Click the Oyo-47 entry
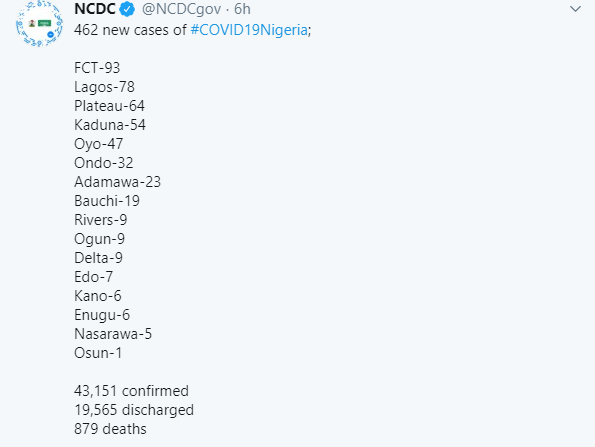This screenshot has width=595, height=447. click(x=99, y=144)
